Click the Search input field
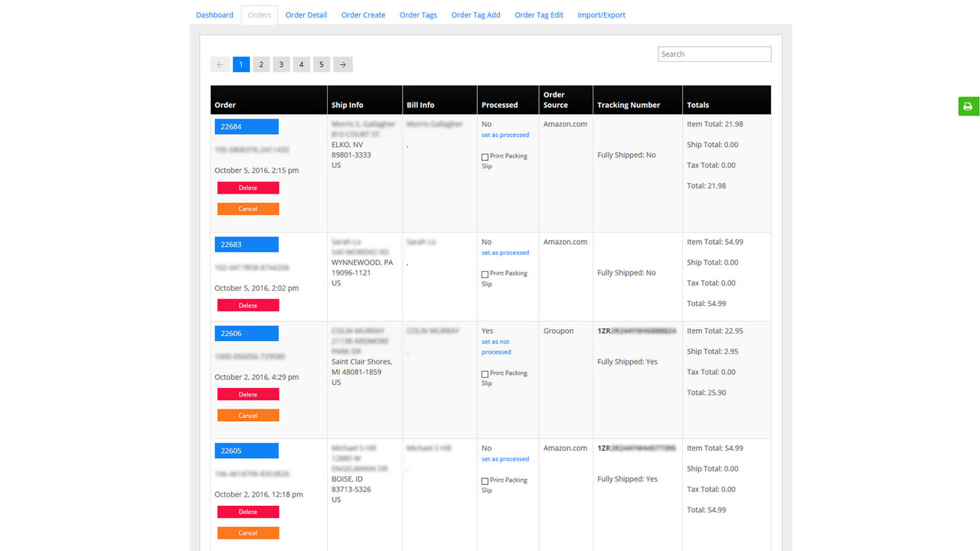This screenshot has width=980, height=551. point(714,54)
